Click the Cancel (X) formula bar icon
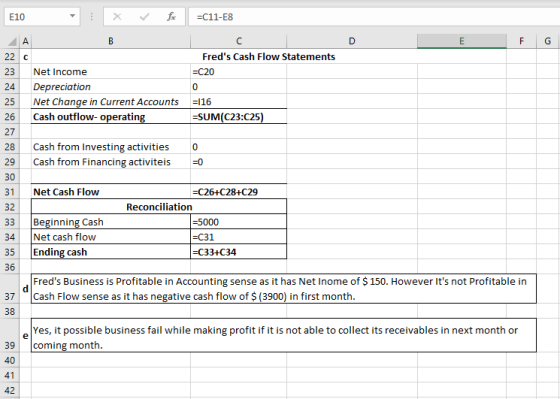This screenshot has width=560, height=399. (117, 17)
